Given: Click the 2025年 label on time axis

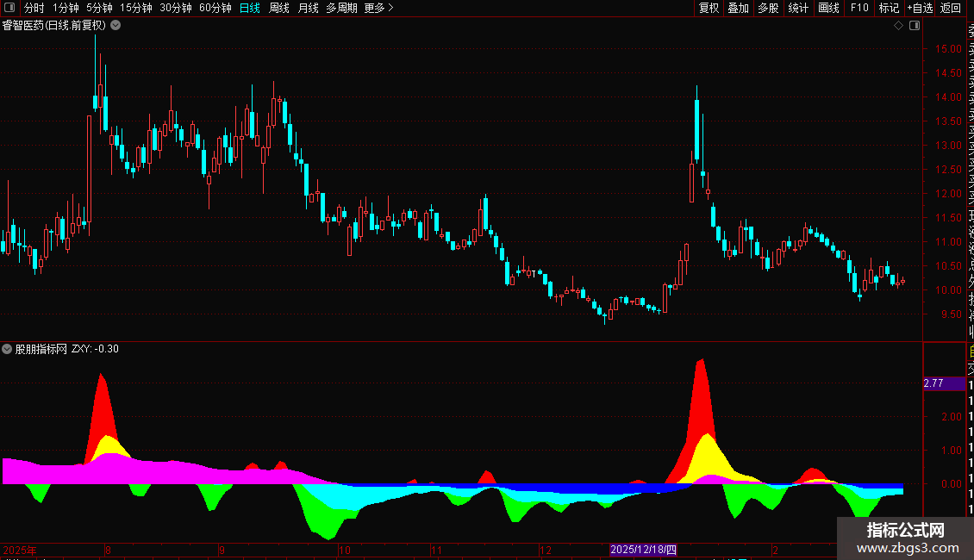Looking at the screenshot, I should [20, 550].
